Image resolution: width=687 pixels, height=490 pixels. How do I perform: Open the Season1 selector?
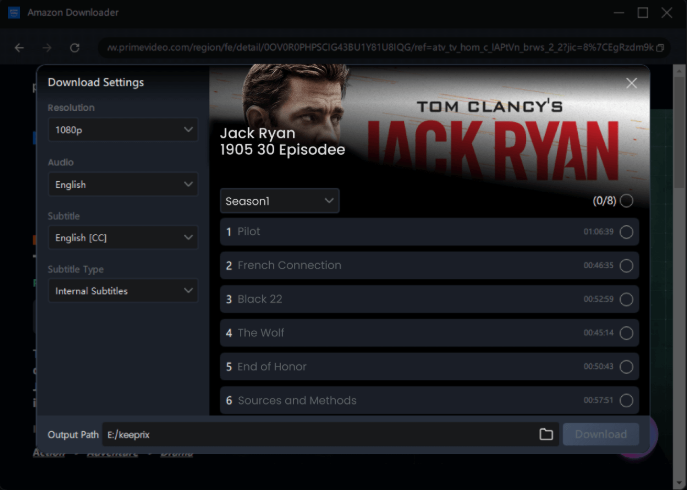tap(279, 201)
